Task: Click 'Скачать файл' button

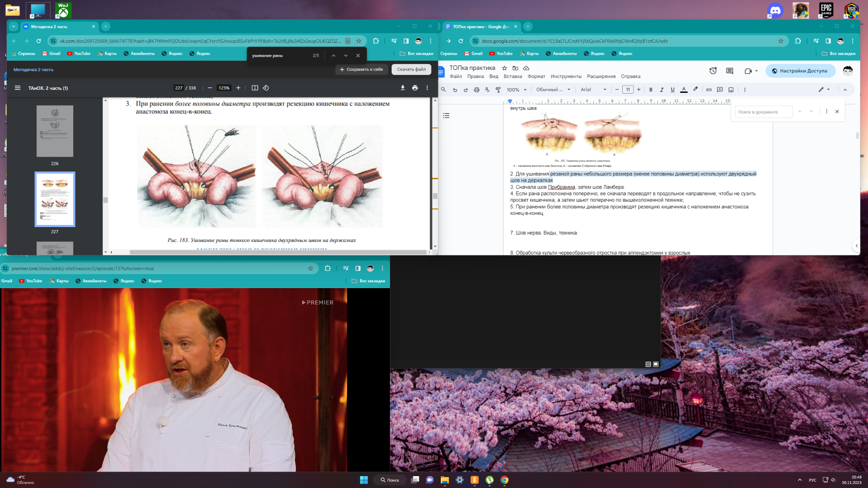Action: (x=411, y=69)
